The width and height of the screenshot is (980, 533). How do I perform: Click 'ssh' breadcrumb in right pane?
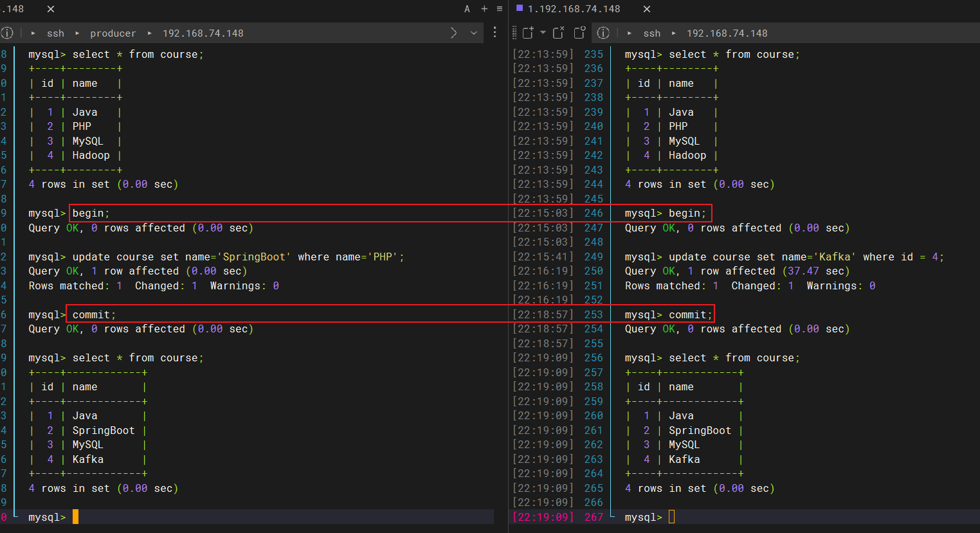click(652, 33)
